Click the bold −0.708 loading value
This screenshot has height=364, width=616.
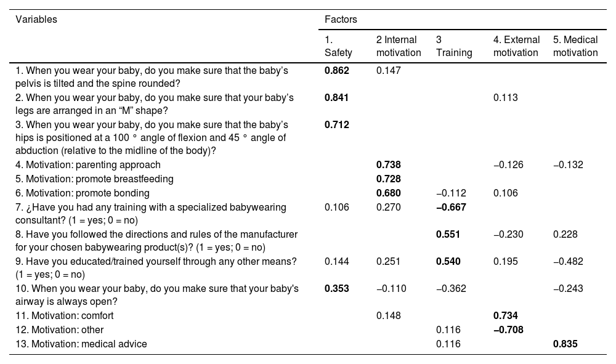508,330
